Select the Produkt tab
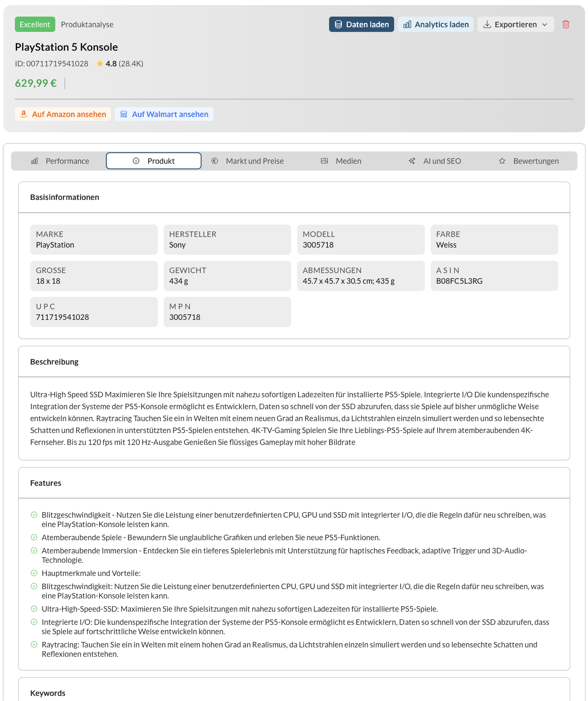 153,161
